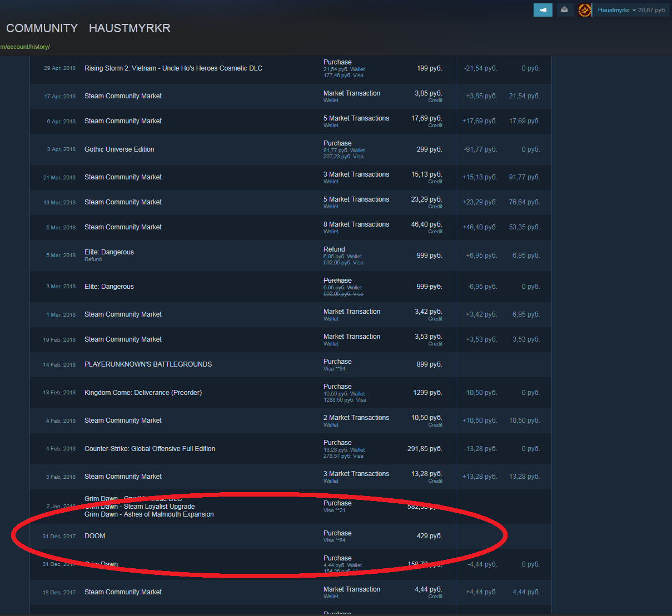Click Grim Dawn - Ashes of Malmouth Expansion
Screen dimensions: 672x616
coord(149,514)
